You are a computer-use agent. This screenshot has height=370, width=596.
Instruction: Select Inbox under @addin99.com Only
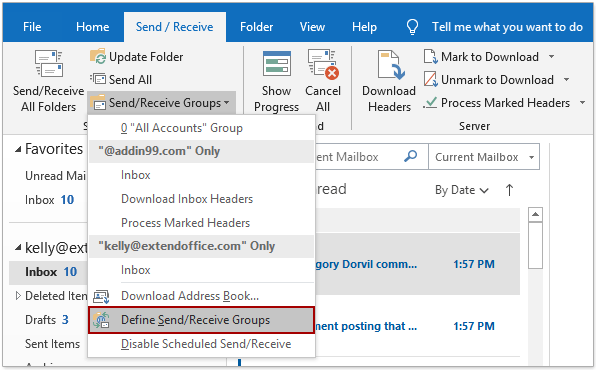tap(201, 175)
